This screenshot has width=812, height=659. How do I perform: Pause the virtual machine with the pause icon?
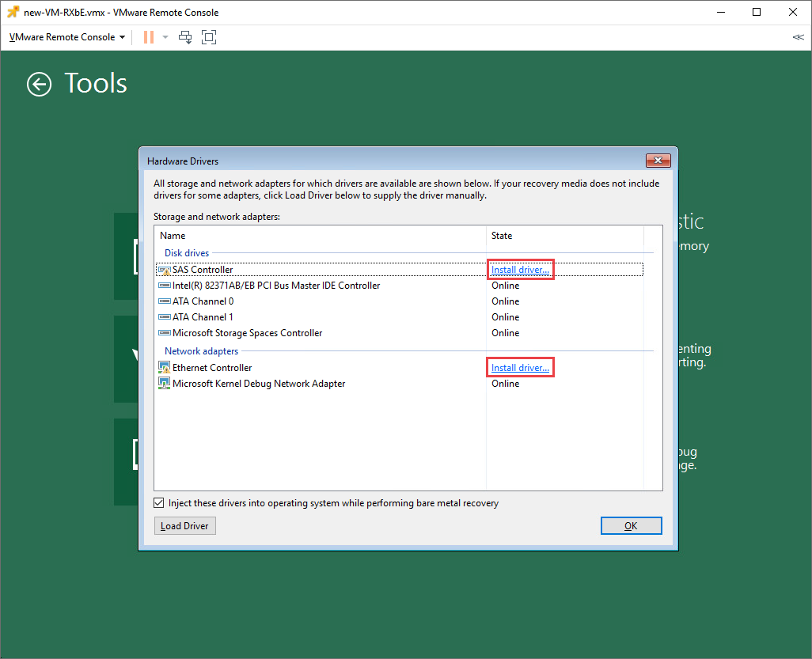149,37
